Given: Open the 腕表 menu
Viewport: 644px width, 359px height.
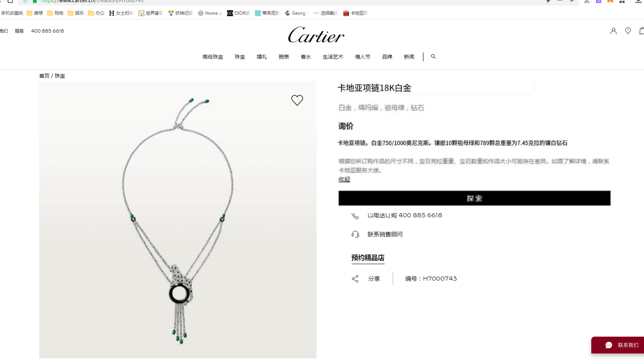Looking at the screenshot, I should click(x=284, y=57).
